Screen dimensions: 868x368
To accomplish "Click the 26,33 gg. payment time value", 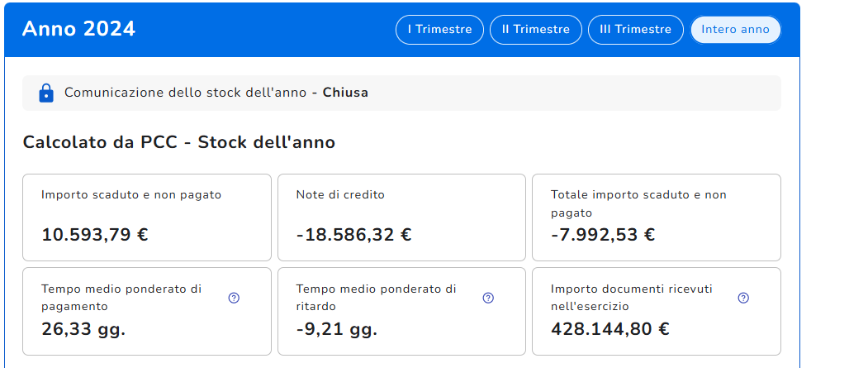I will pos(83,330).
